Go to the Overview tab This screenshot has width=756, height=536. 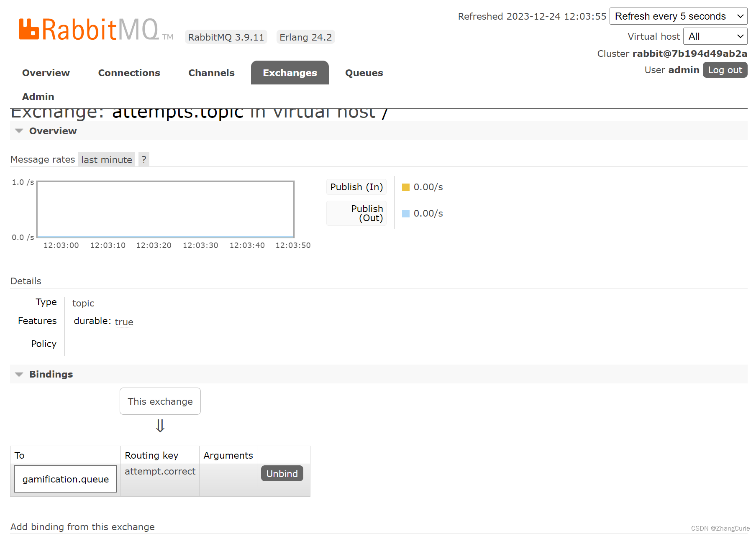[x=46, y=73]
